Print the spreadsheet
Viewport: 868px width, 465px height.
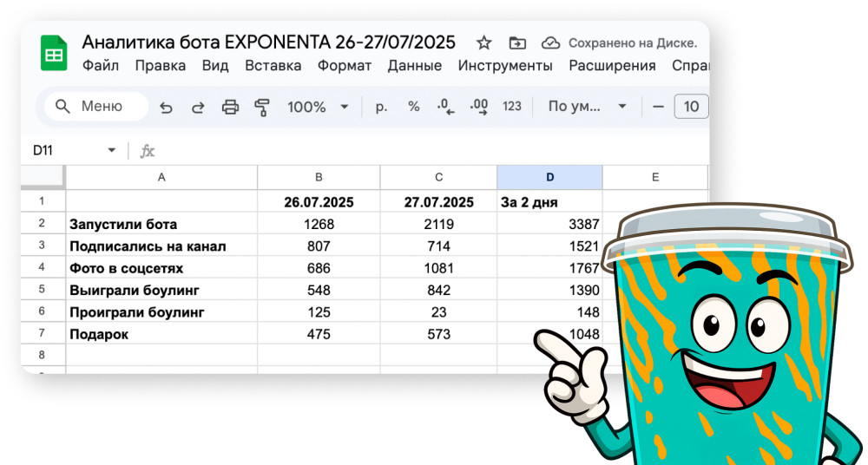tap(230, 107)
